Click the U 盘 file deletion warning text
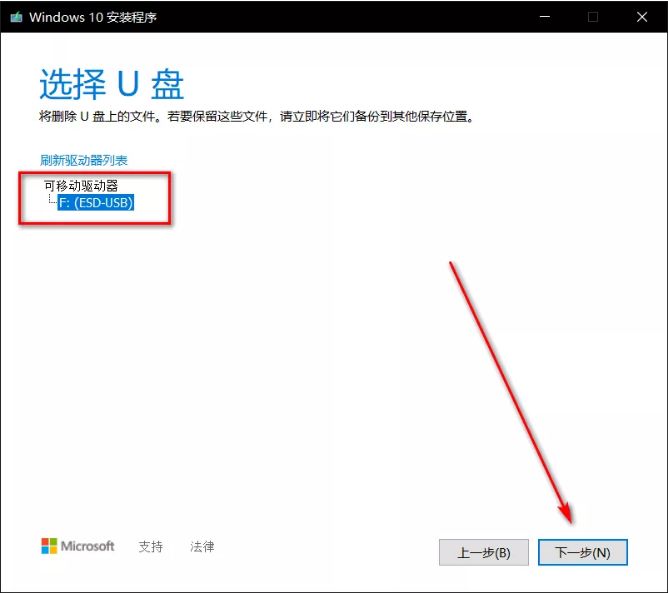This screenshot has width=668, height=593. coord(255,117)
